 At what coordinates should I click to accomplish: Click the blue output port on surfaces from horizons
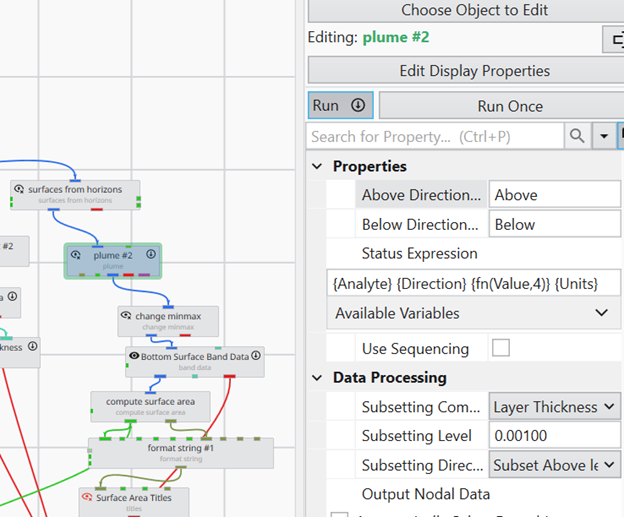(x=54, y=209)
